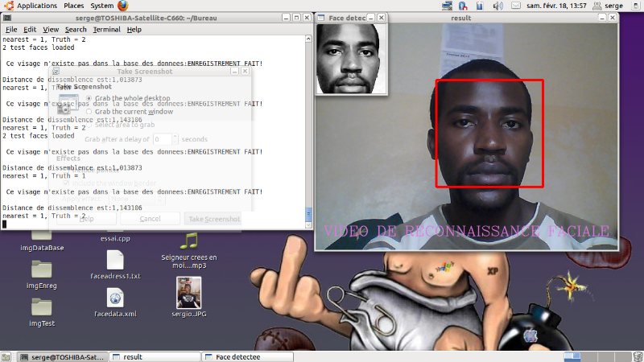Click Help in the screenshot dialog
This screenshot has height=362, width=644.
[86, 219]
